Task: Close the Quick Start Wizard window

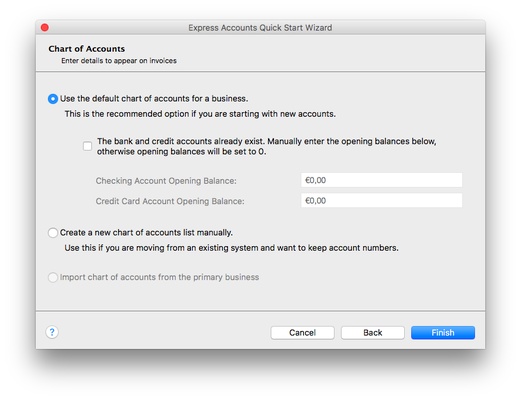Action: (x=45, y=27)
